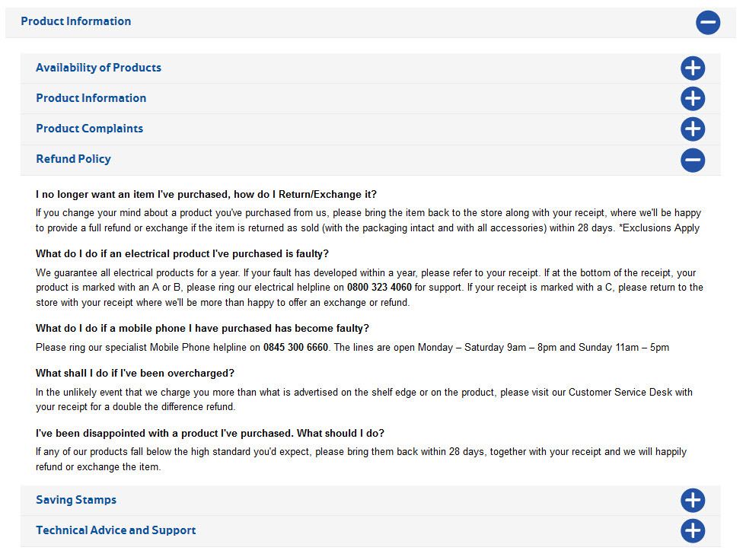
Task: Click plus icon beside nested Product Information
Action: 693,99
